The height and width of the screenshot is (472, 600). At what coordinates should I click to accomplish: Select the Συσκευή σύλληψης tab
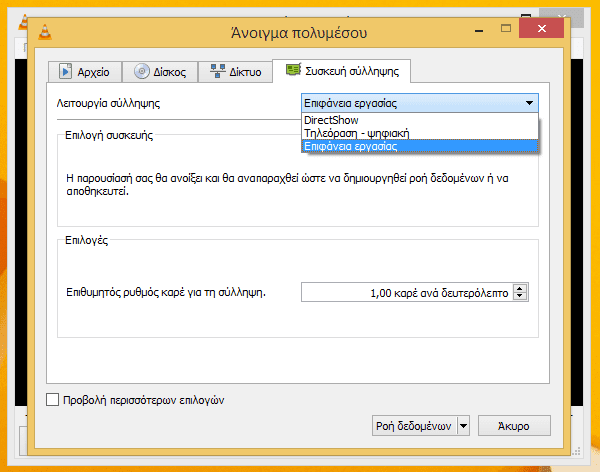coord(342,71)
